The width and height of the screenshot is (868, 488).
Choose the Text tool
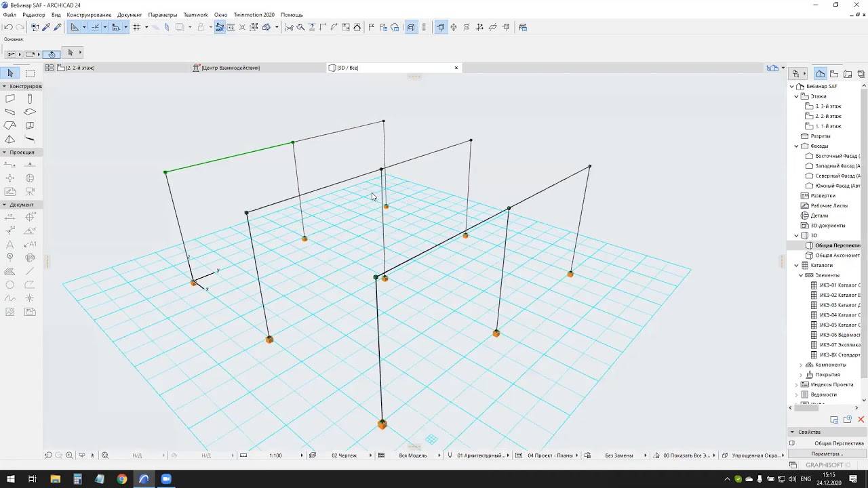coord(10,244)
